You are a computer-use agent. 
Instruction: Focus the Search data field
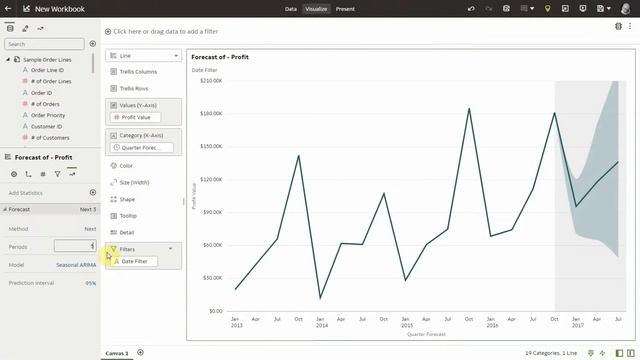[44, 44]
